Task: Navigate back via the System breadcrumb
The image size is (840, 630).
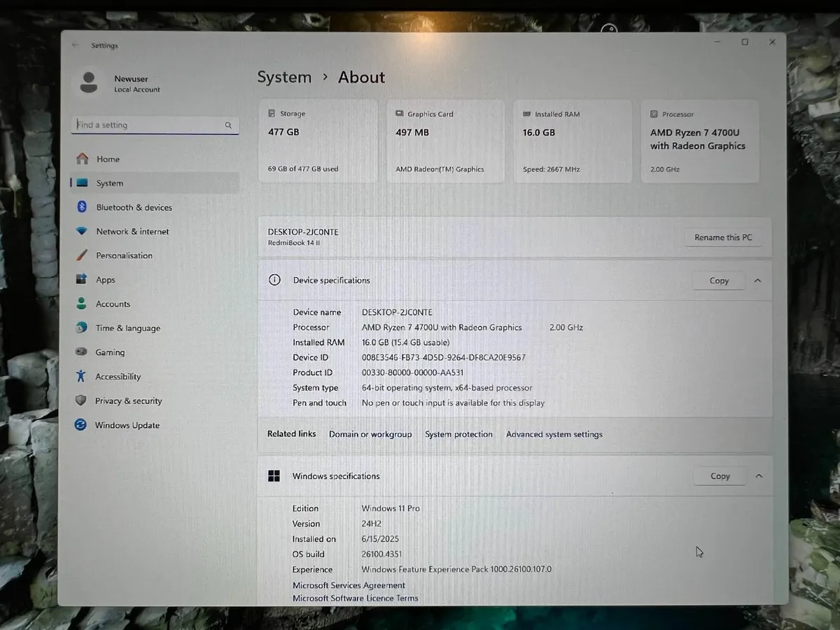Action: pos(284,77)
